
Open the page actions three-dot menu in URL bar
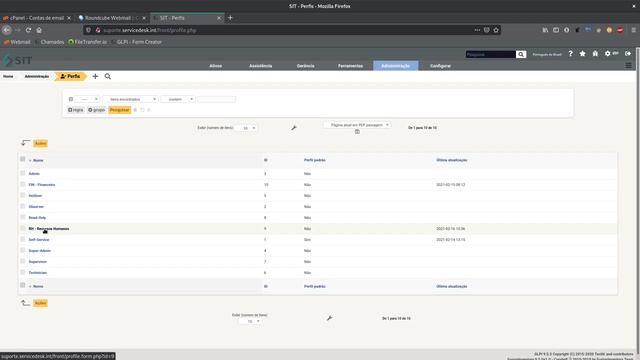tap(477, 30)
